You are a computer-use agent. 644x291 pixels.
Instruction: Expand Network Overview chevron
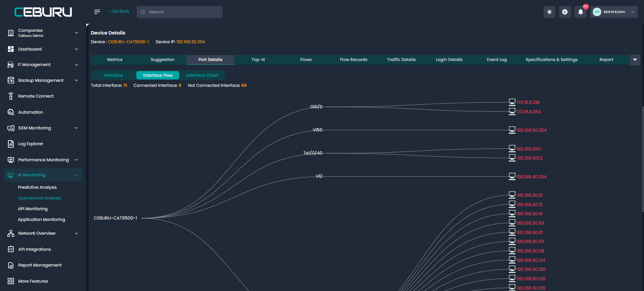(x=76, y=233)
